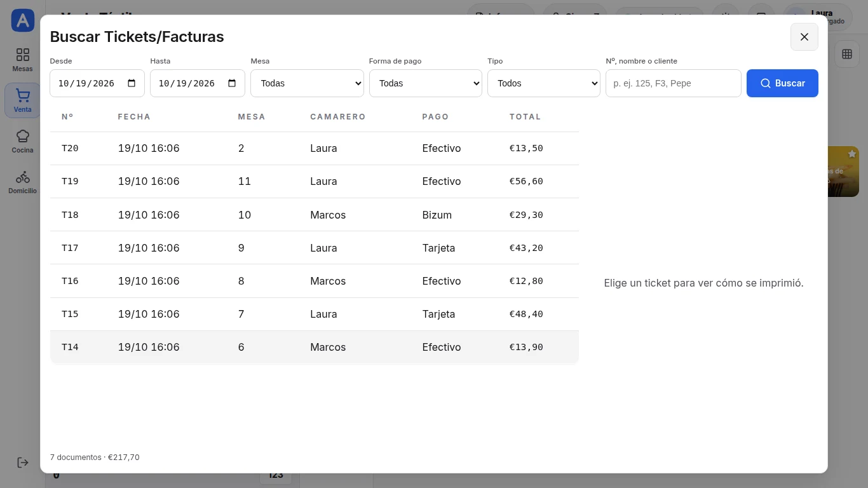This screenshot has height=488, width=868.
Task: Focus the Nº, nombre o cliente field
Action: 674,83
